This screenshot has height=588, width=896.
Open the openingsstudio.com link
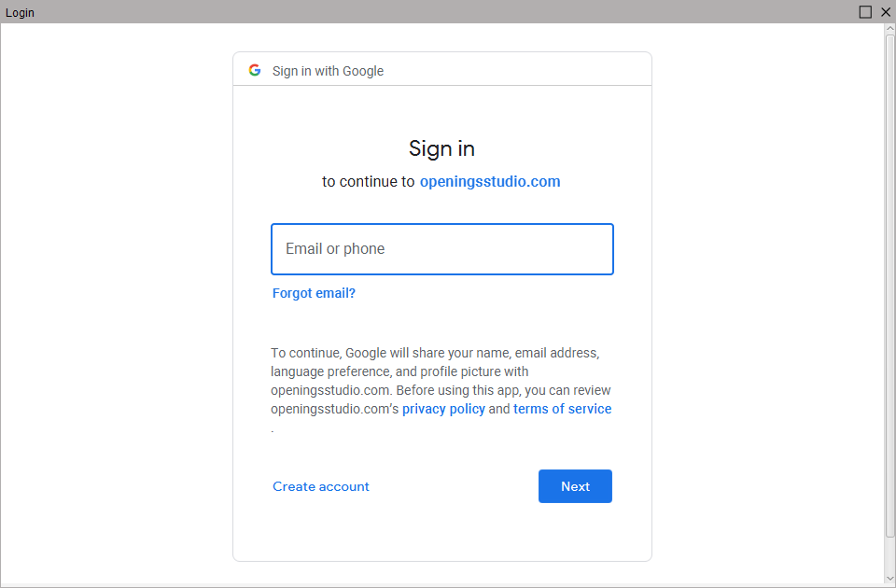coord(490,181)
